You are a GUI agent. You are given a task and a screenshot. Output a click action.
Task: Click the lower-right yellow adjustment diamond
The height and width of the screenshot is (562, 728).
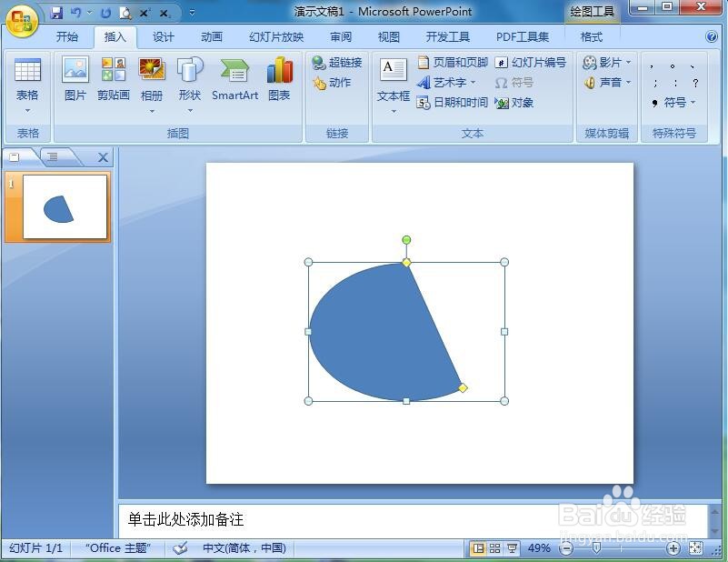(463, 387)
